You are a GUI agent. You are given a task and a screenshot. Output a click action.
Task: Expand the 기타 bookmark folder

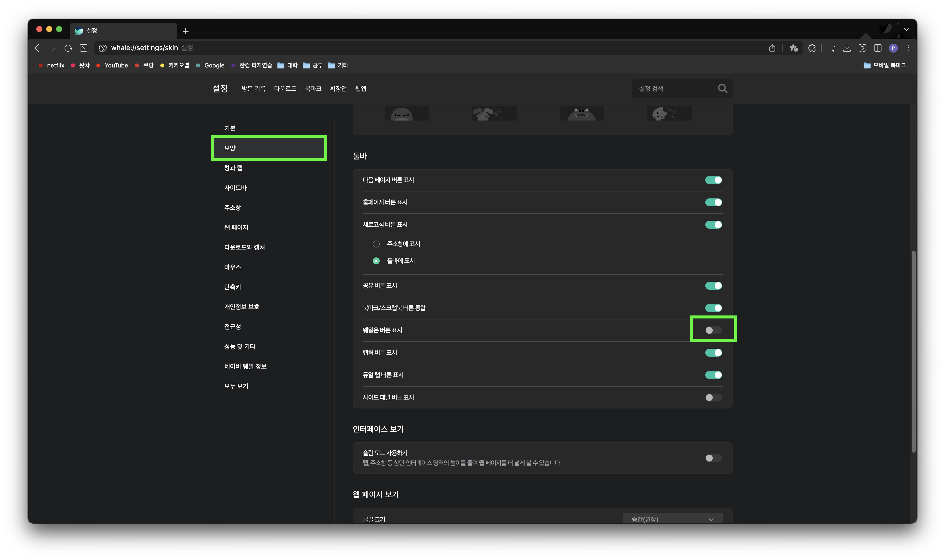[338, 65]
